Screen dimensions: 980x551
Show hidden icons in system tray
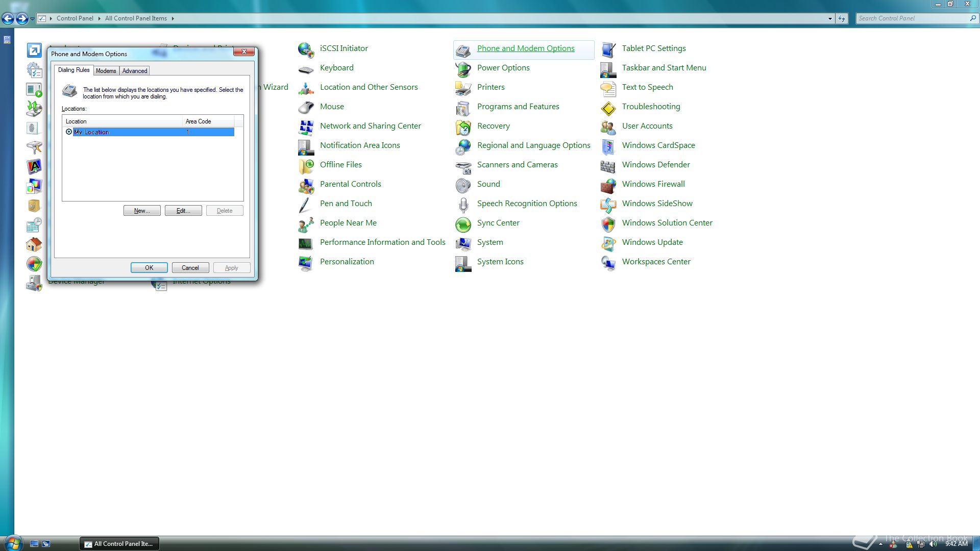pyautogui.click(x=880, y=544)
